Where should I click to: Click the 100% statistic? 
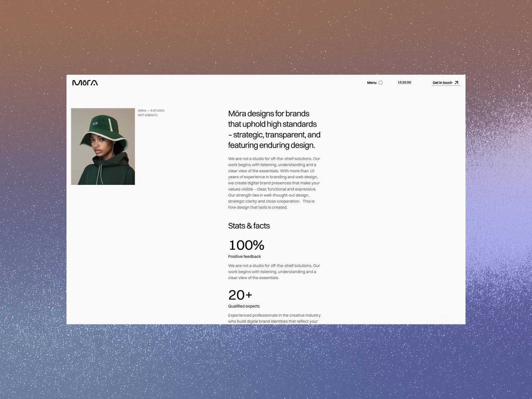[246, 245]
